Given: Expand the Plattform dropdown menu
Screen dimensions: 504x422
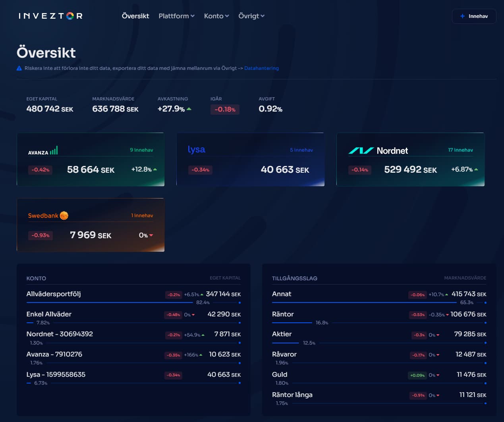Looking at the screenshot, I should pyautogui.click(x=176, y=16).
